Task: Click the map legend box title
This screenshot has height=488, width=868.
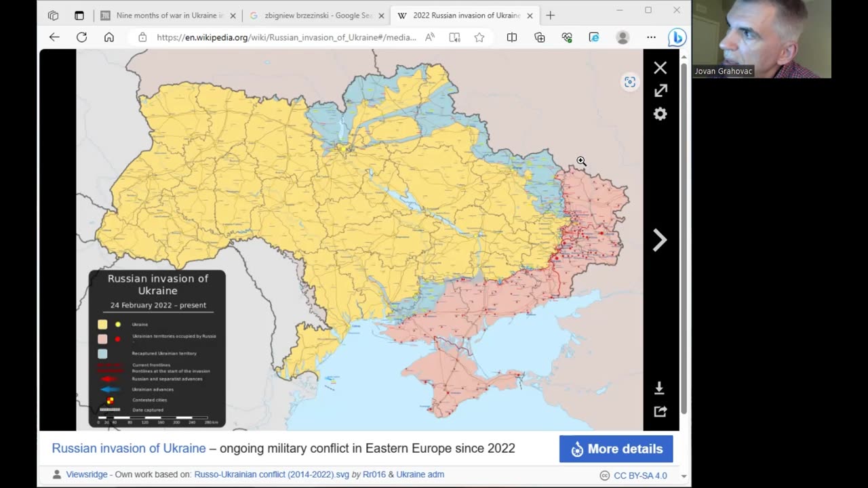Action: 157,285
